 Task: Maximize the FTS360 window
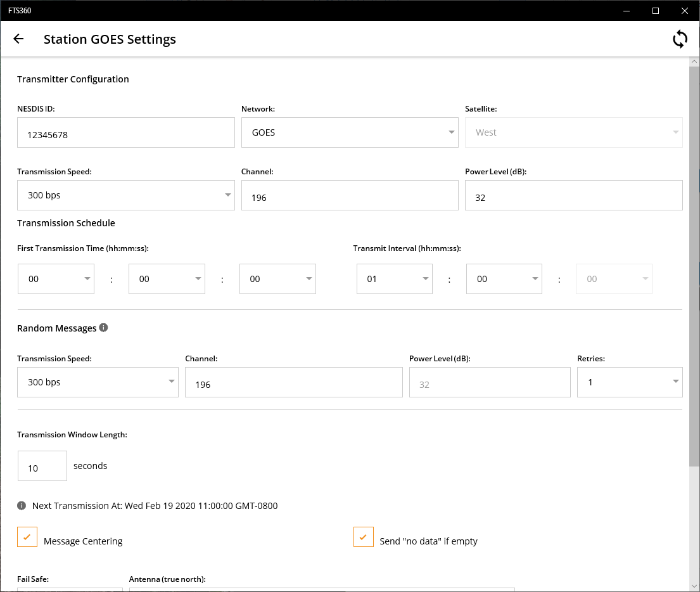tap(656, 11)
